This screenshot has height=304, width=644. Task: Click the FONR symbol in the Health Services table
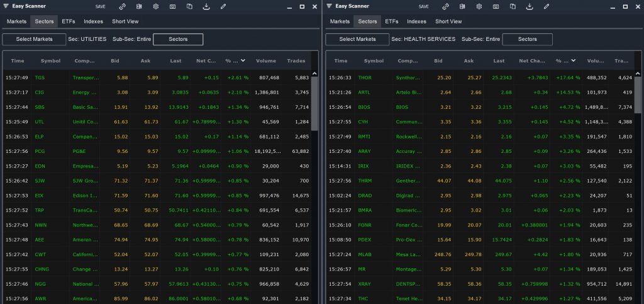tap(364, 225)
